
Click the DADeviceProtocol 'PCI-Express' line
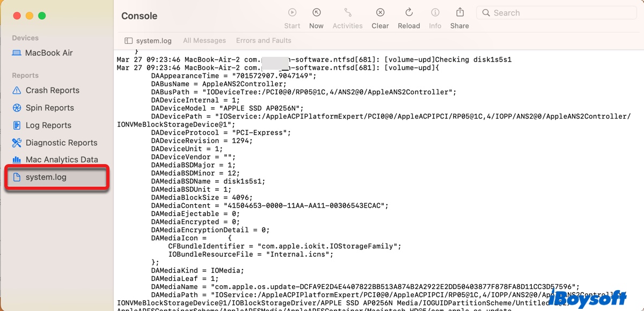(221, 132)
